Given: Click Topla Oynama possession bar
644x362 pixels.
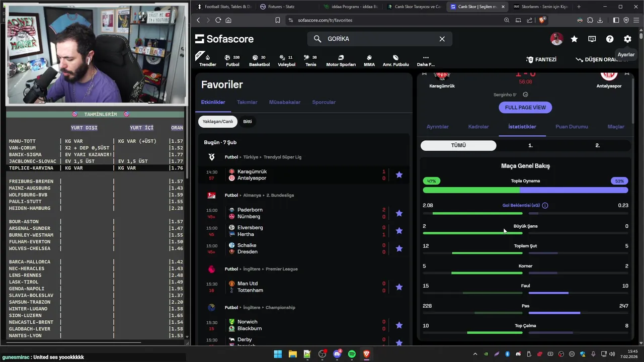Looking at the screenshot, I should [x=525, y=190].
